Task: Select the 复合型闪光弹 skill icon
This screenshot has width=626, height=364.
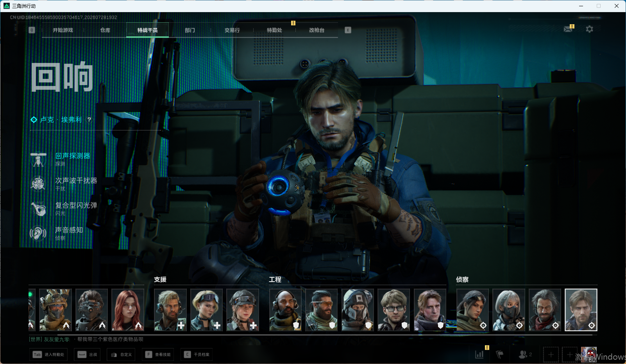Action: coord(38,209)
